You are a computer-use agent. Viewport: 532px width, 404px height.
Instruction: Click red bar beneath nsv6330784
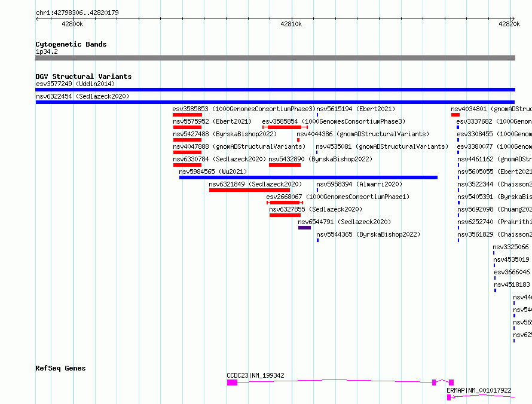point(187,165)
